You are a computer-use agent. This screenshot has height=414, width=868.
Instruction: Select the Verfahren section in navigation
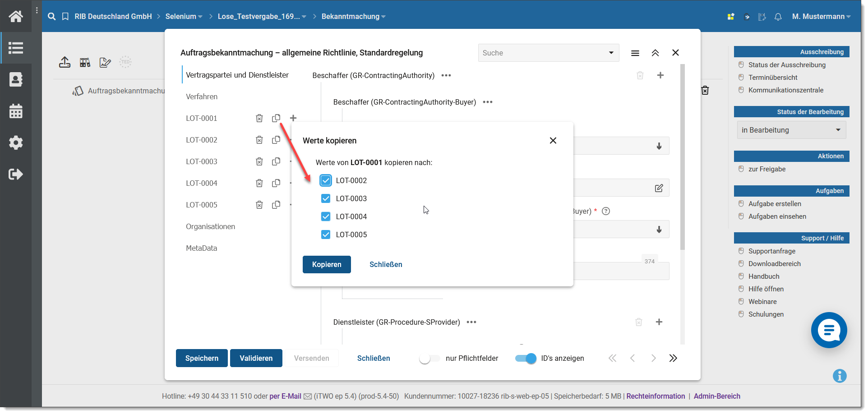point(202,97)
